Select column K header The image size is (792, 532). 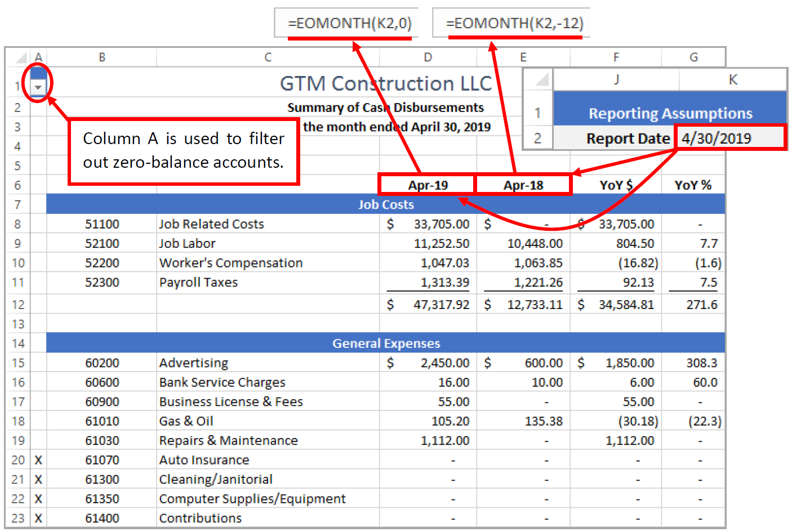pos(732,79)
